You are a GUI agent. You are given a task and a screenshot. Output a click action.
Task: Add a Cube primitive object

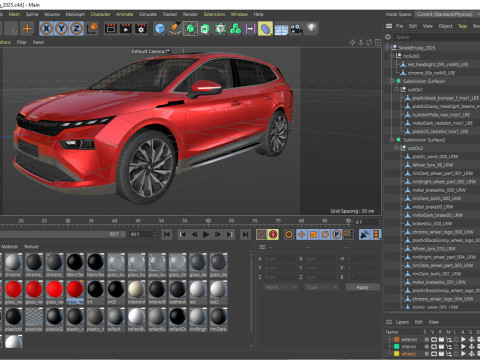point(160,29)
